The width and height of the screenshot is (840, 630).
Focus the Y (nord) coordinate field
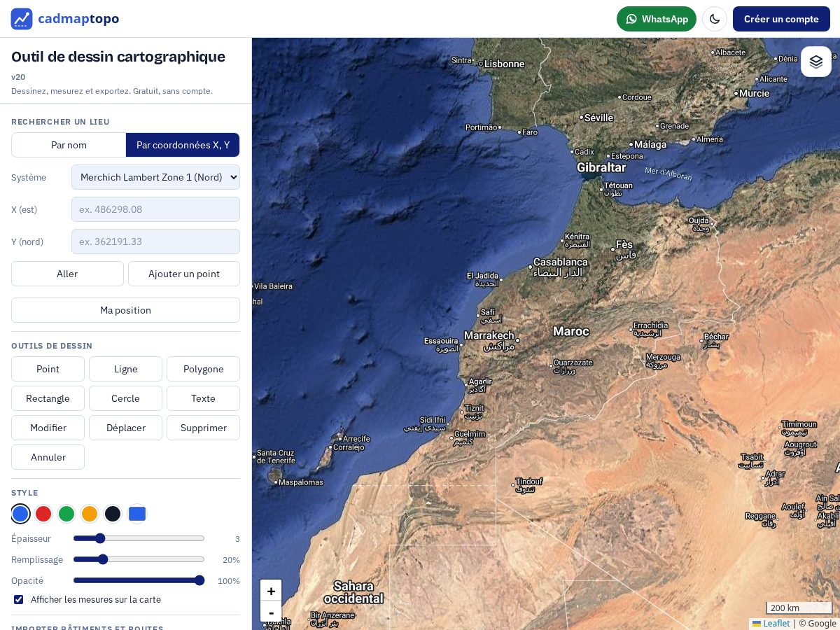tap(155, 241)
